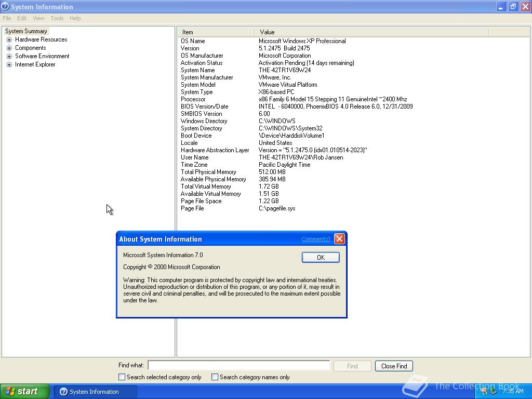Image resolution: width=532 pixels, height=399 pixels.
Task: Click the Windows flag on Start button
Action: [x=10, y=391]
